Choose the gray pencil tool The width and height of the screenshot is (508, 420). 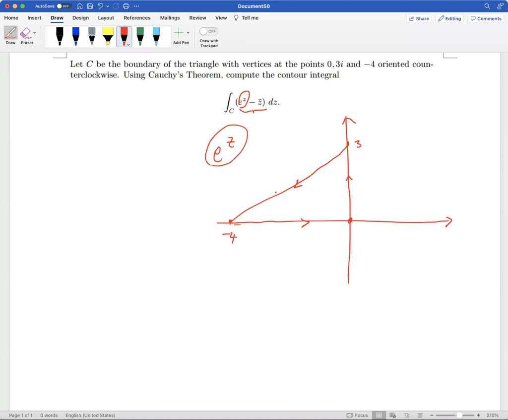click(92, 36)
